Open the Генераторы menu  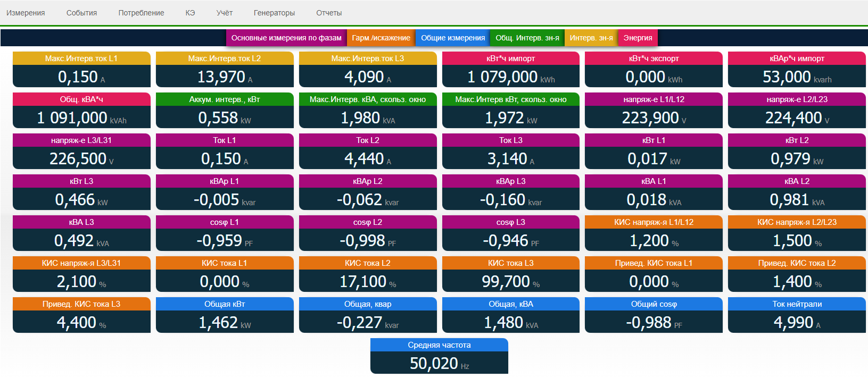274,13
